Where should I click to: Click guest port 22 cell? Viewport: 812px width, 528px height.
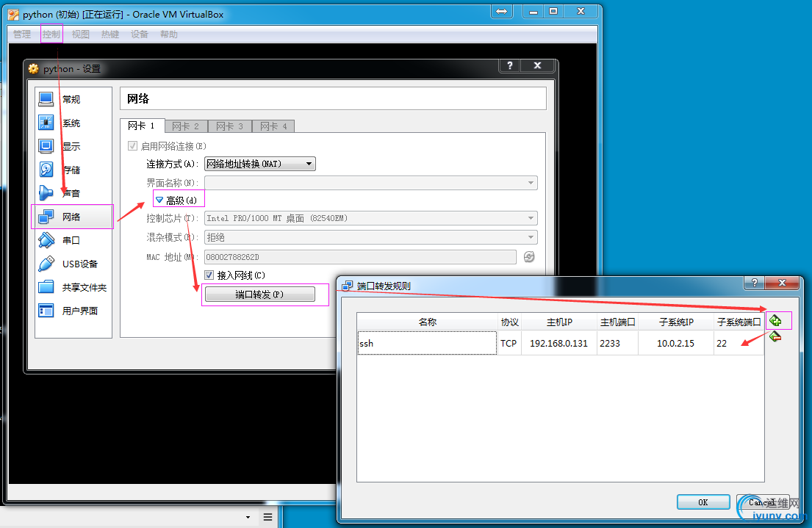coord(739,343)
